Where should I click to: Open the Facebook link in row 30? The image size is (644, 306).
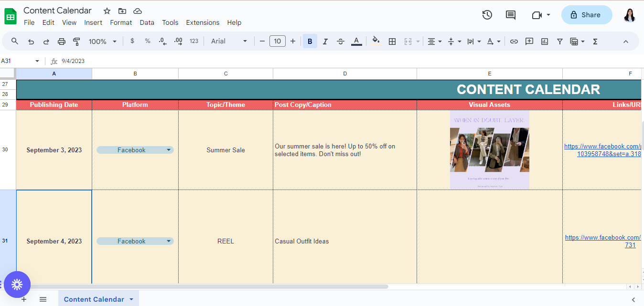(x=602, y=150)
